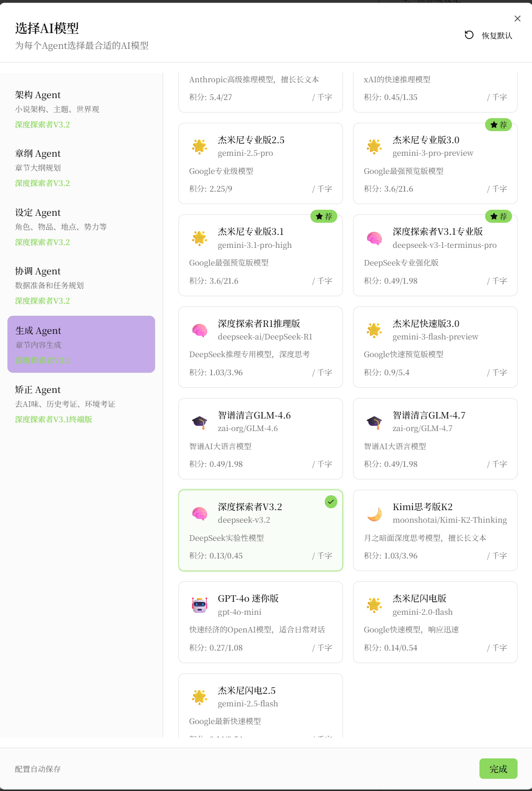Close the 选择AI模型 dialog
The image size is (532, 791).
tap(518, 19)
